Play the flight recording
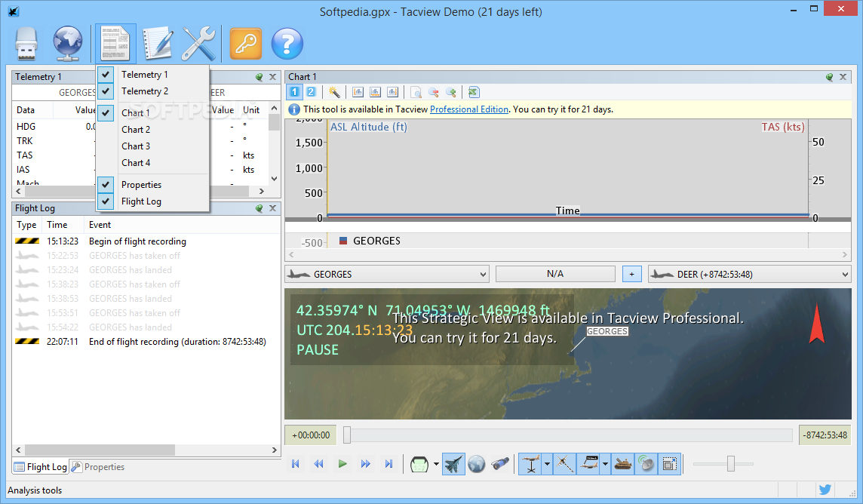 click(x=342, y=464)
